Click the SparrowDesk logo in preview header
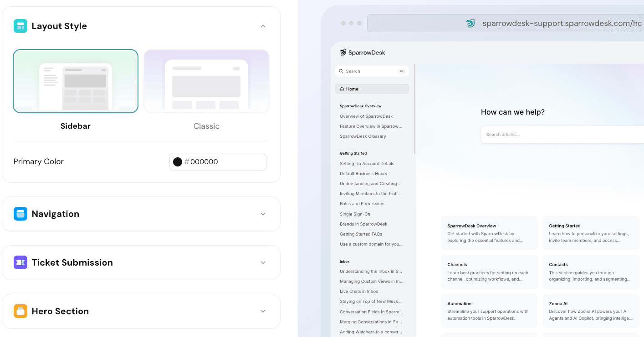 (x=363, y=52)
